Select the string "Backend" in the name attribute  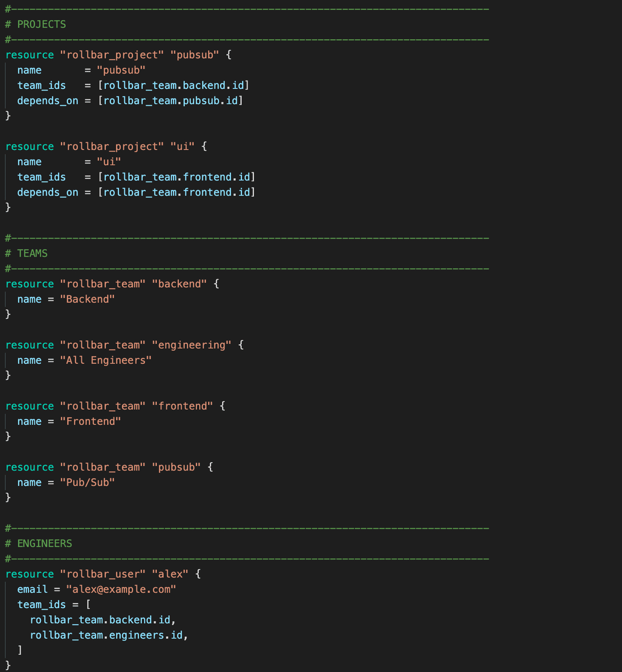click(x=88, y=299)
